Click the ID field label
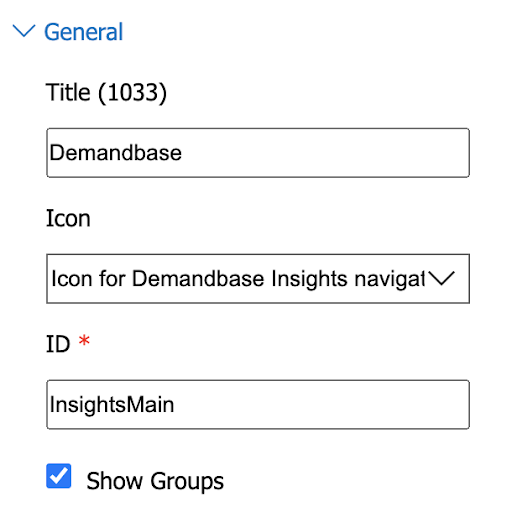Viewport: 512px width, 512px height. 58,344
